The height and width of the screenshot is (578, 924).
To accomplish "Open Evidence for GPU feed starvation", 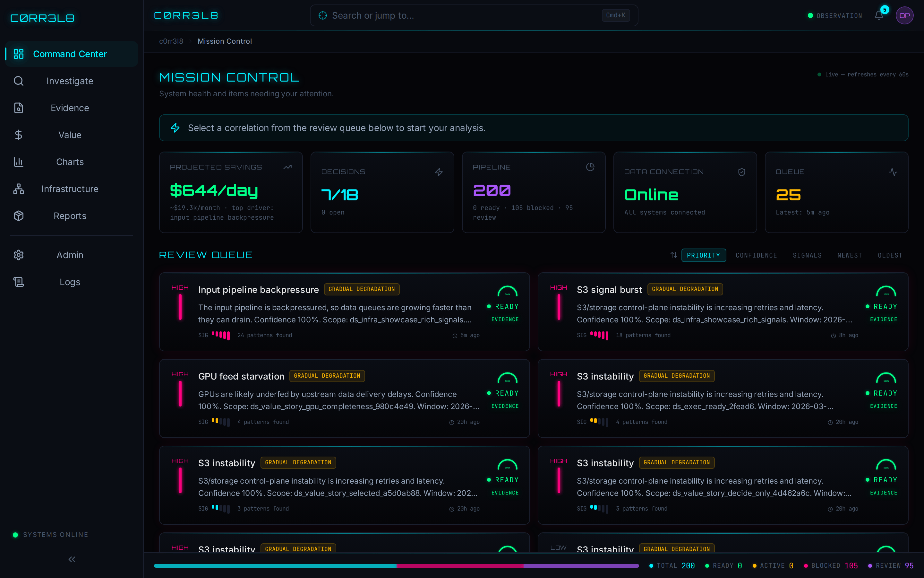I will tap(505, 406).
